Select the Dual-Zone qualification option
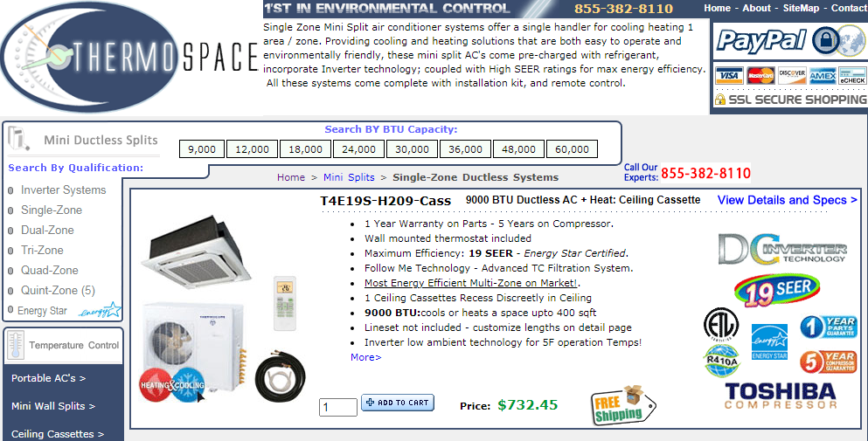This screenshot has width=868, height=441. tap(47, 231)
